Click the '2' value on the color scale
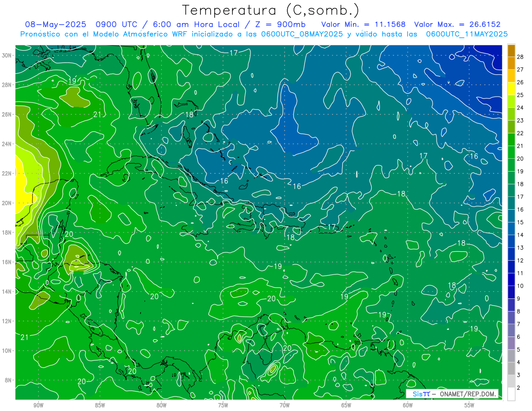Screen dimensions: 532x411 (x=519, y=388)
